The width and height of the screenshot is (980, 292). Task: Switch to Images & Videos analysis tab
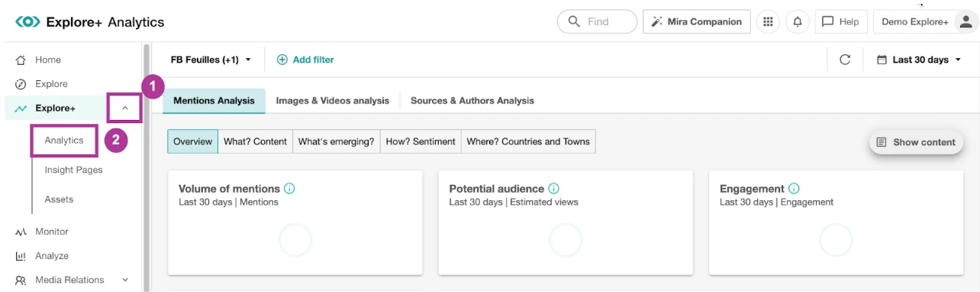click(332, 101)
